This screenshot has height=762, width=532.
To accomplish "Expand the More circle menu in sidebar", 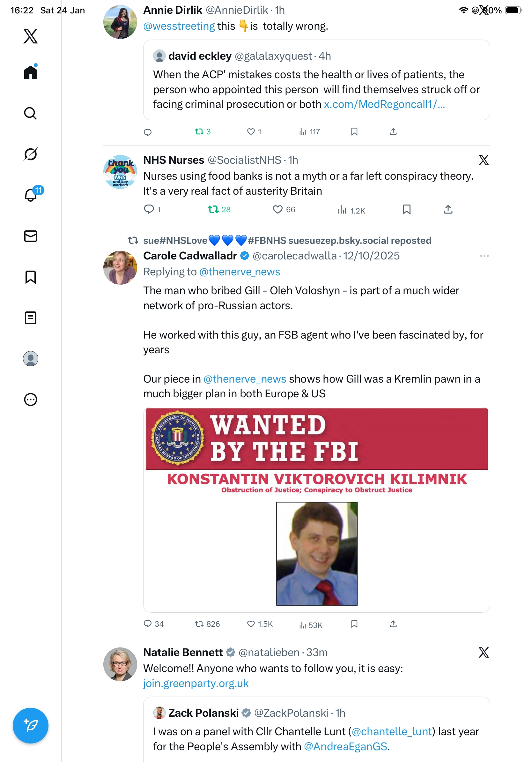I will click(31, 399).
